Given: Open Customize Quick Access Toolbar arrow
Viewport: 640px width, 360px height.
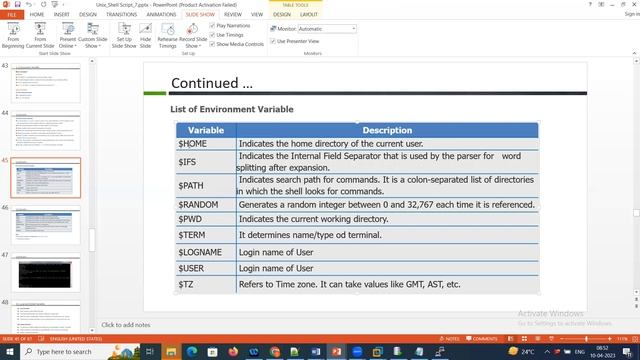Looking at the screenshot, I should [x=63, y=4].
